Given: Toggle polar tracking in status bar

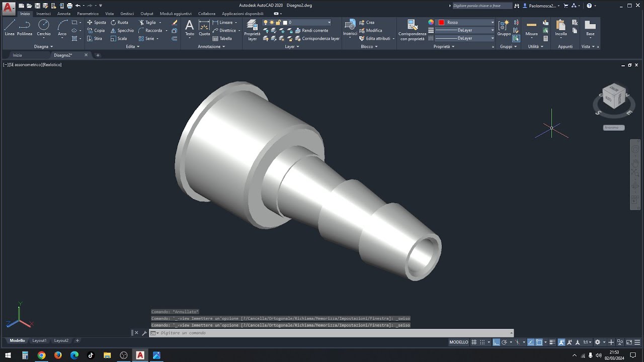Looking at the screenshot, I should coord(504,342).
